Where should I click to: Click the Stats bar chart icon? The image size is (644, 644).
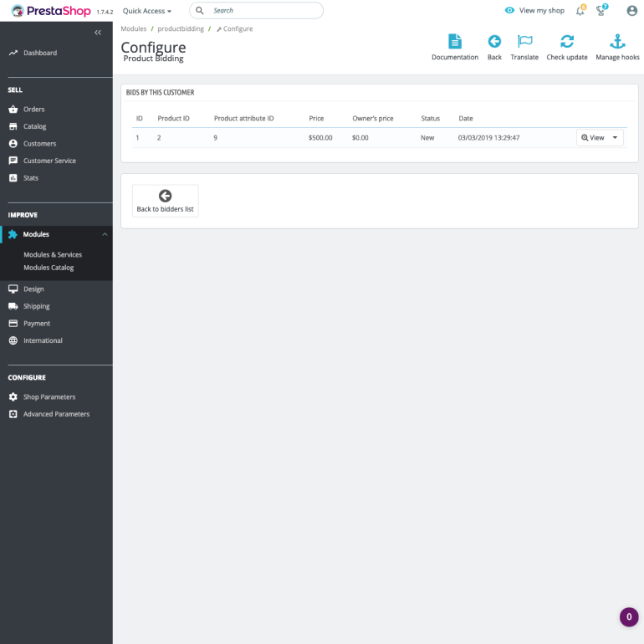[13, 178]
